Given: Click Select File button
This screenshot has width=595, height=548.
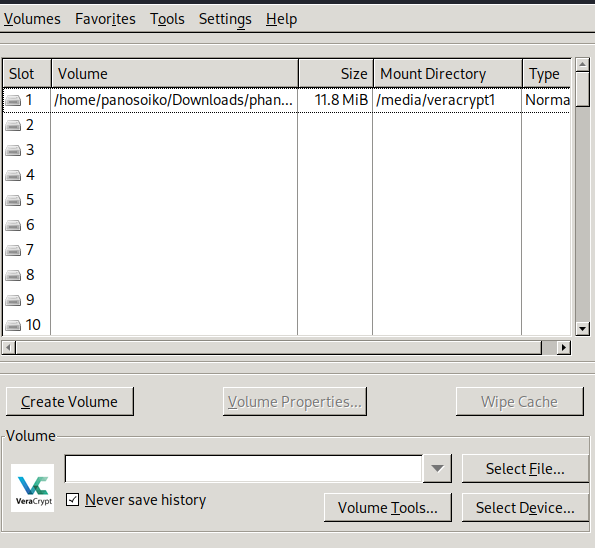Looking at the screenshot, I should pyautogui.click(x=525, y=469).
